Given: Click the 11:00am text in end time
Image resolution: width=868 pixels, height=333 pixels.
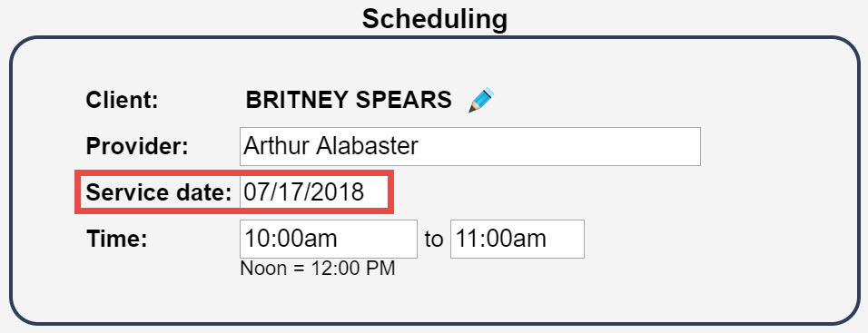Looking at the screenshot, I should coord(501,239).
